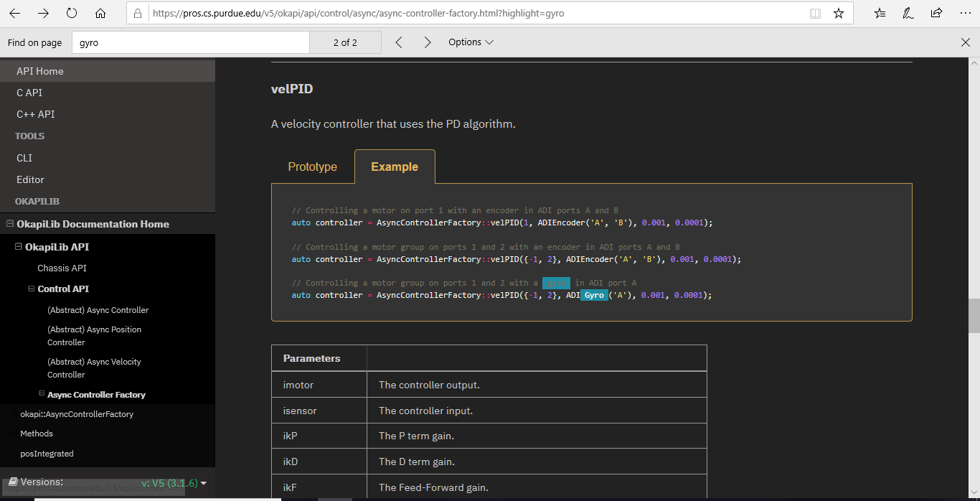Go back to previous page

(14, 14)
